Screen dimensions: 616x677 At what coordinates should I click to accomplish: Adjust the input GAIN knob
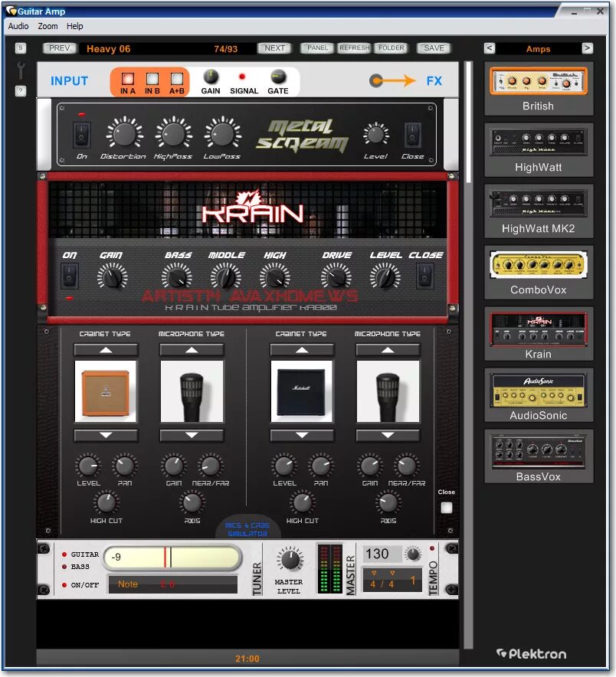211,77
